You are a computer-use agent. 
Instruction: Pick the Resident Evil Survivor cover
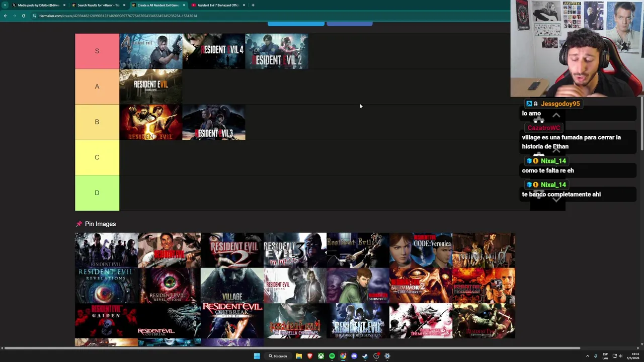[x=358, y=285]
